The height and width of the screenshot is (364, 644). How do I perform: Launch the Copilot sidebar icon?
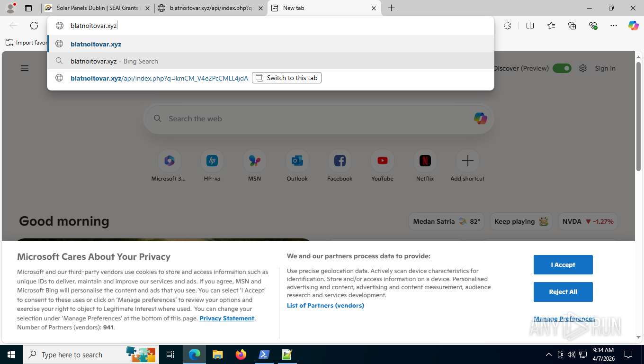(634, 26)
